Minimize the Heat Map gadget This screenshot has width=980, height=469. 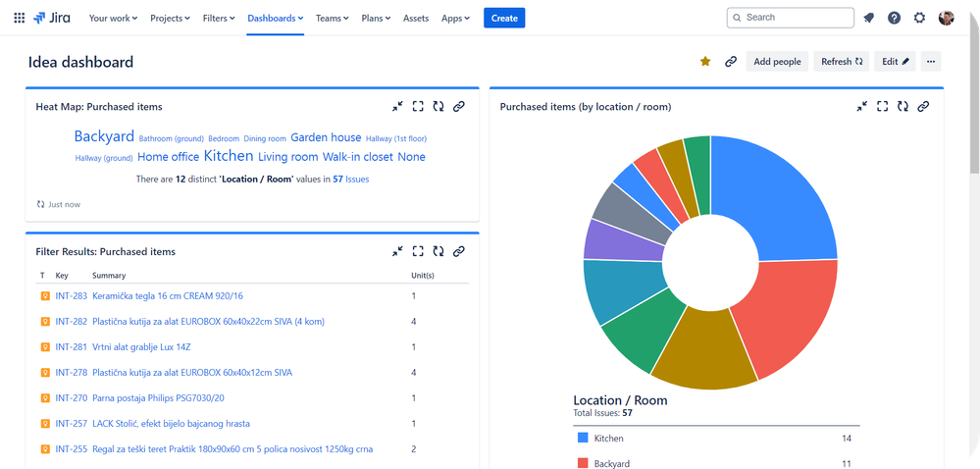point(397,106)
